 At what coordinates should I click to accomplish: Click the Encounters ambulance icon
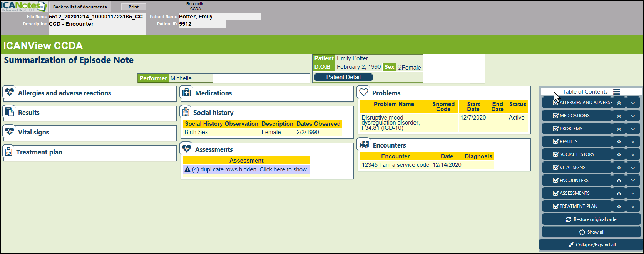pos(364,145)
